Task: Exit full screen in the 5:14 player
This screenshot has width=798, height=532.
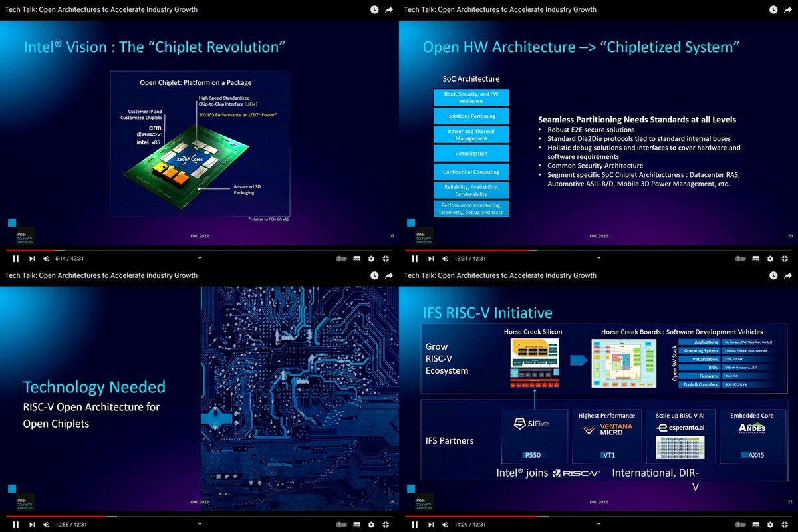Action: point(386,259)
